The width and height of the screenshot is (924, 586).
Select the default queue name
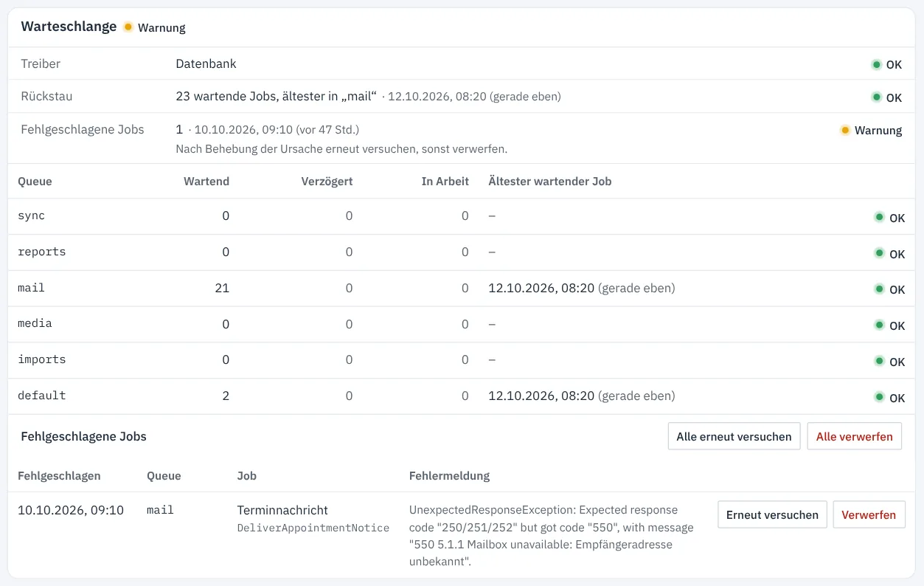[42, 396]
